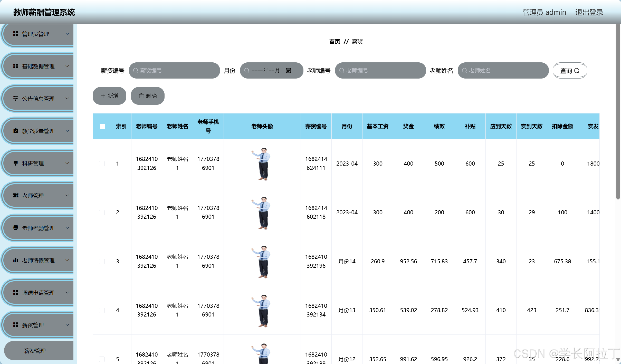621x364 pixels.
Task: Select the 薪资管理 submenu item
Action: click(35, 350)
